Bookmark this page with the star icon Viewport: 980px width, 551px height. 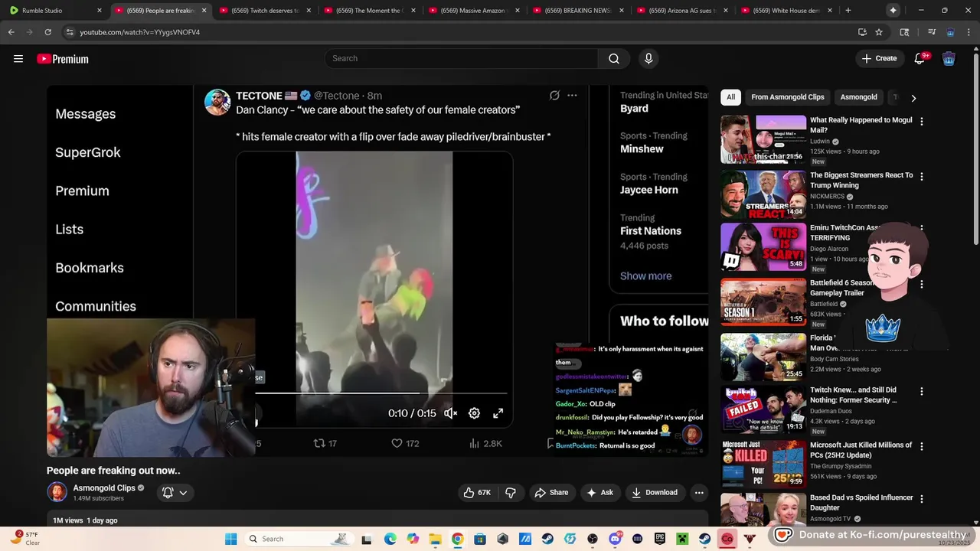(879, 32)
